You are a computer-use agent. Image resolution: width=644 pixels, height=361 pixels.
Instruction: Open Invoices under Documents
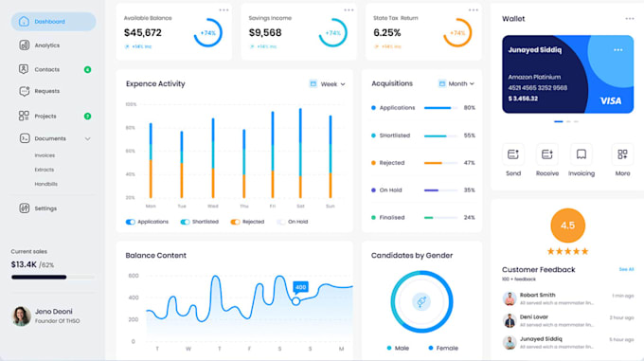45,155
